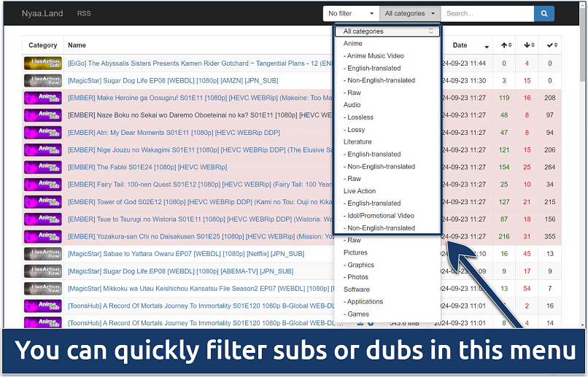Image resolution: width=588 pixels, height=377 pixels.
Task: Click Anime Sub badge on Nige Jouzu no Wakagimi row
Action: click(43, 150)
